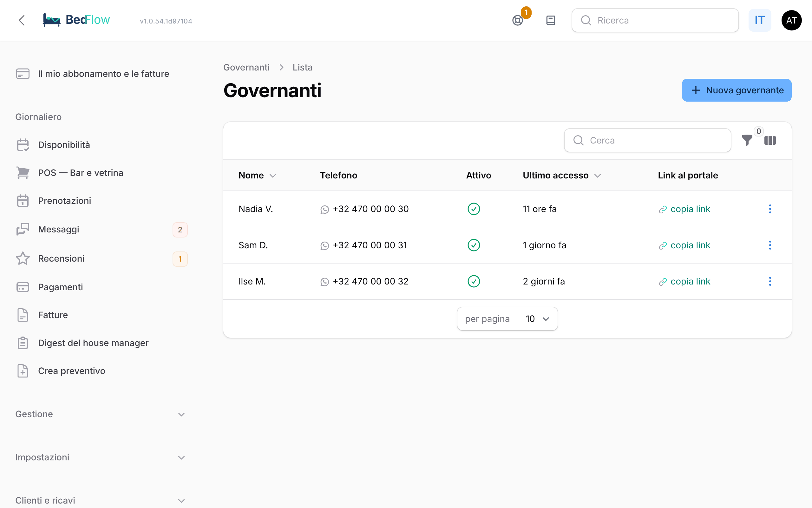The height and width of the screenshot is (508, 812).
Task: Open the table filter funnel icon
Action: (747, 140)
